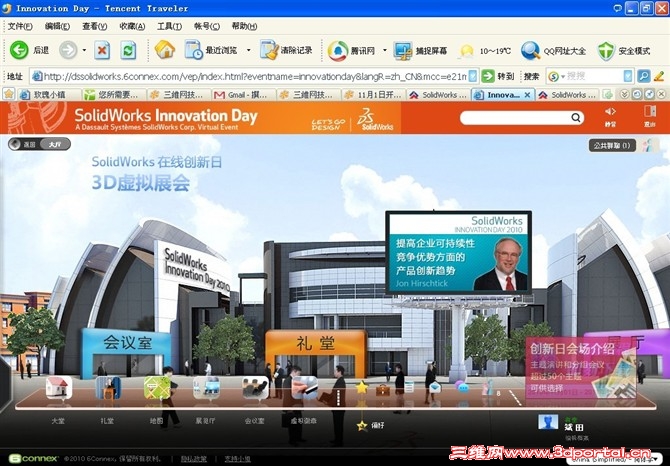Expand the 腾讯网 dropdown arrow

click(x=385, y=50)
